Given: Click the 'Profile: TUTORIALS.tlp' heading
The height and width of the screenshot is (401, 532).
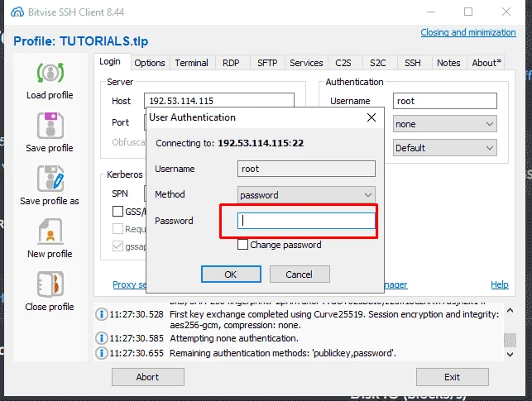Looking at the screenshot, I should click(81, 41).
